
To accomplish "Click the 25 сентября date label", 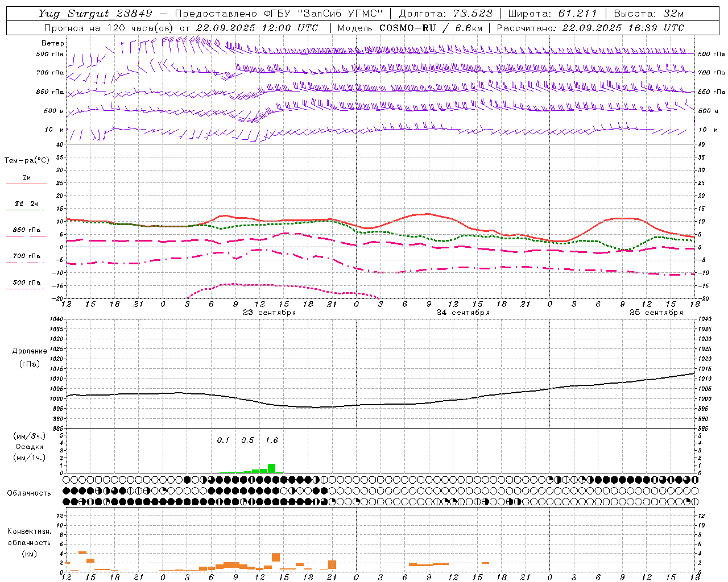I will pos(656,313).
